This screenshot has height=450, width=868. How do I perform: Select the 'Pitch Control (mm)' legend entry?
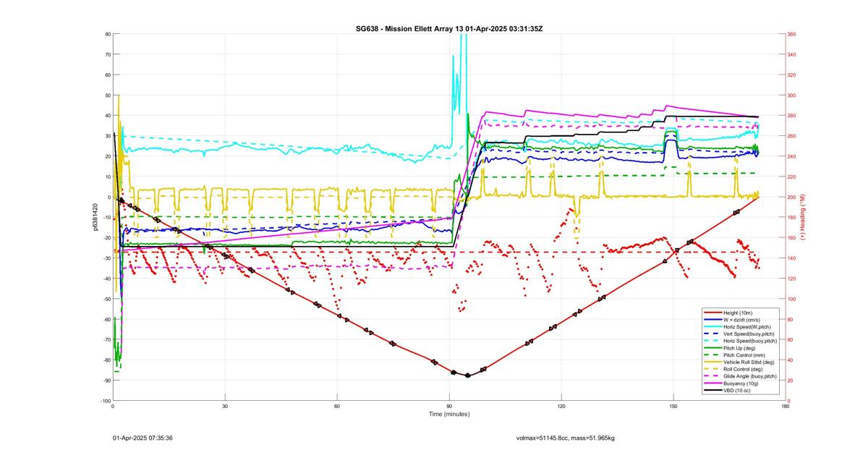pyautogui.click(x=743, y=355)
